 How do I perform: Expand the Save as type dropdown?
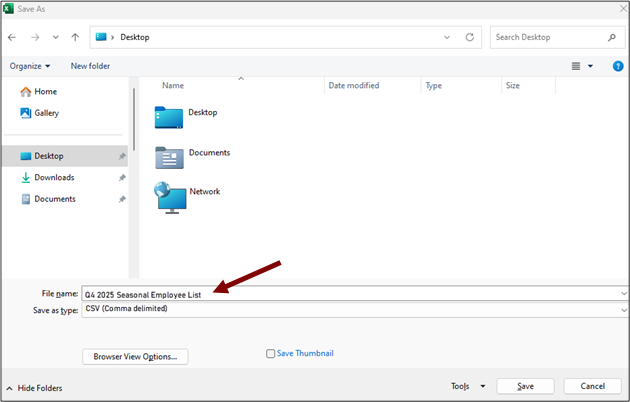coord(623,309)
